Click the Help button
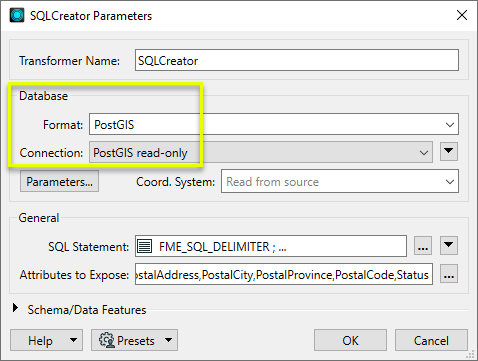 tap(40, 340)
